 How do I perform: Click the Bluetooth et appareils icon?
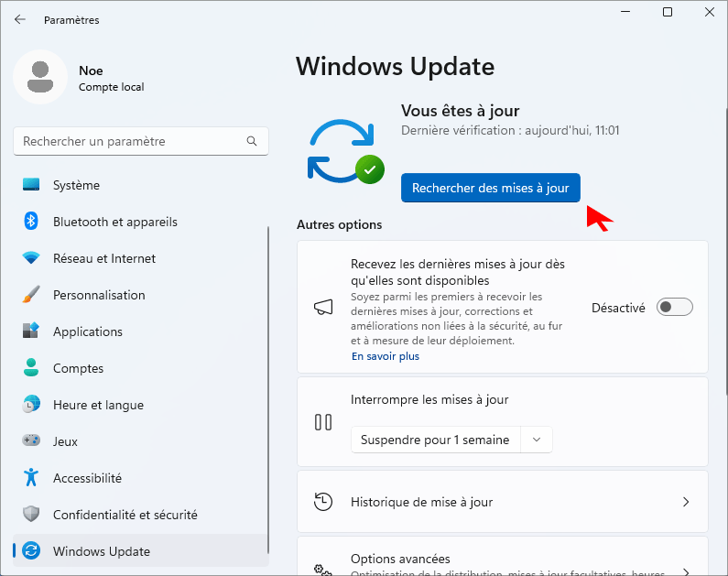tap(31, 222)
